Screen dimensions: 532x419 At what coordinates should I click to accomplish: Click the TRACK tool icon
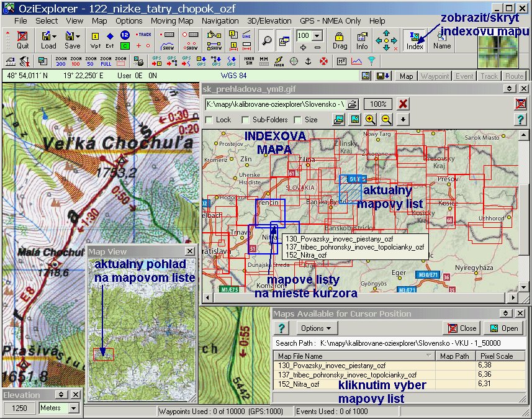pyautogui.click(x=143, y=35)
